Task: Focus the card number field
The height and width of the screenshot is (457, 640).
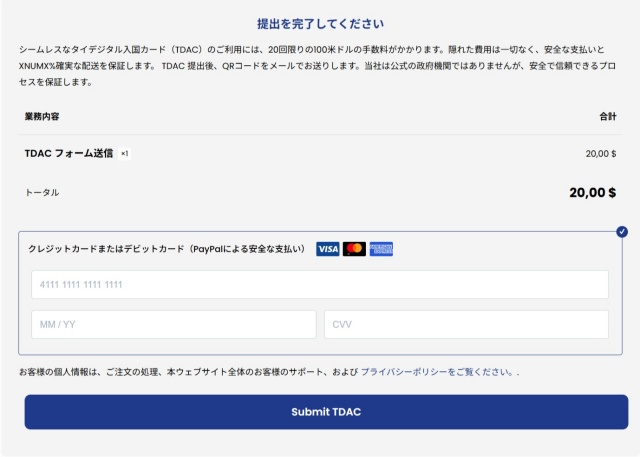Action: click(x=320, y=285)
